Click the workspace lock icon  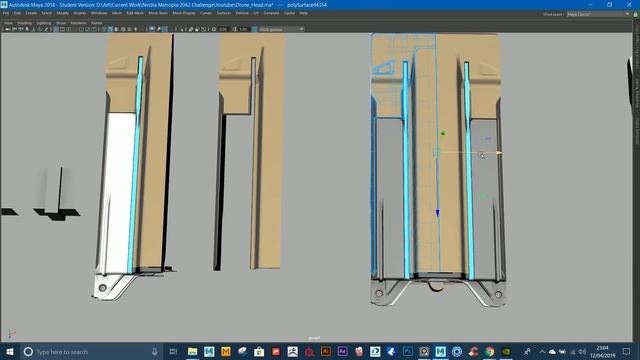636,14
